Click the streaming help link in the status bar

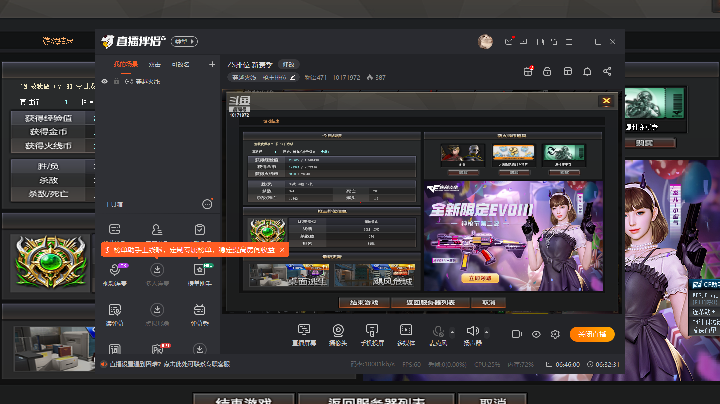169,364
